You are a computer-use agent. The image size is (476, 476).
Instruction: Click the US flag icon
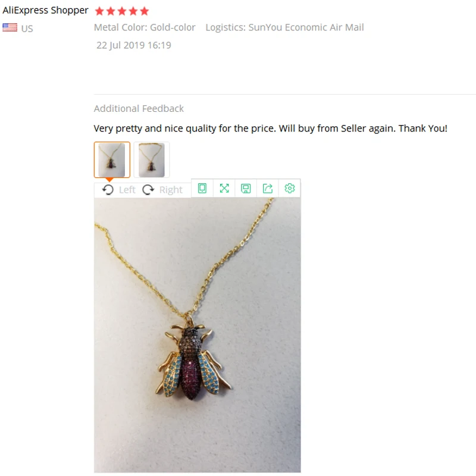(x=10, y=27)
